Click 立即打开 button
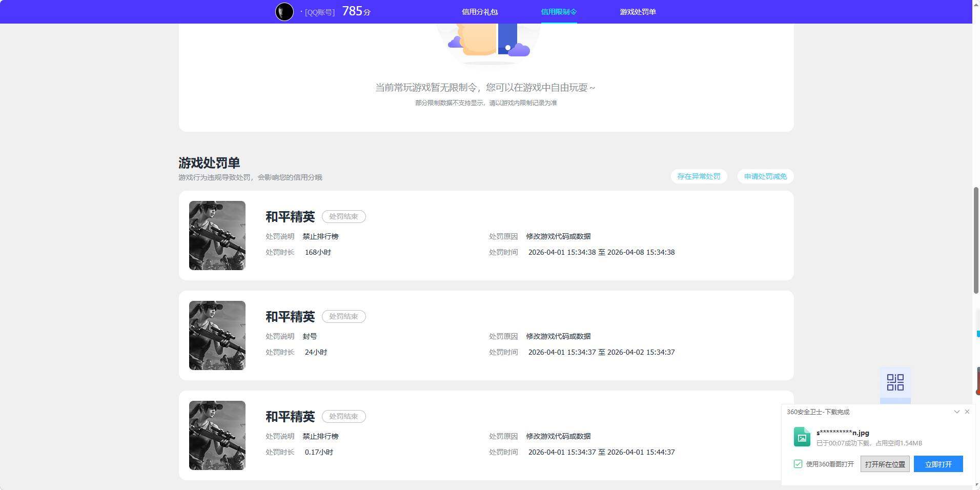Viewport: 980px width, 490px height. pos(938,464)
